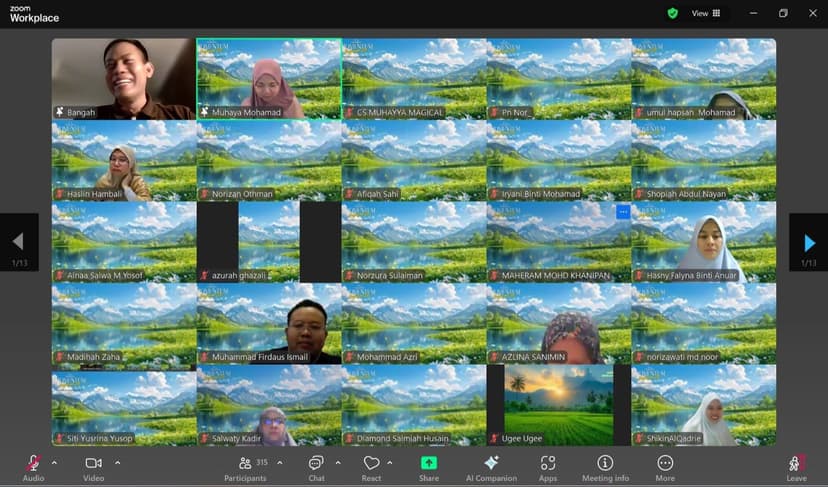Viewport: 828px width, 487px height.
Task: Leave the meeting
Action: [x=796, y=465]
